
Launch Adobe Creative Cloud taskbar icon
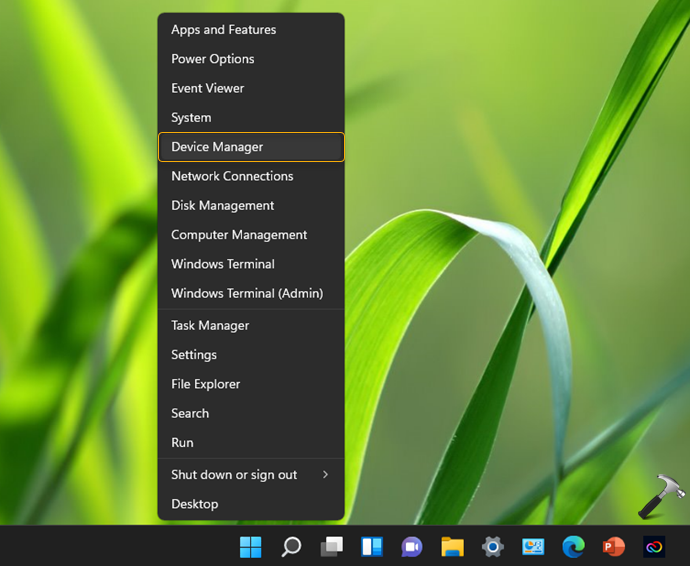tap(654, 547)
